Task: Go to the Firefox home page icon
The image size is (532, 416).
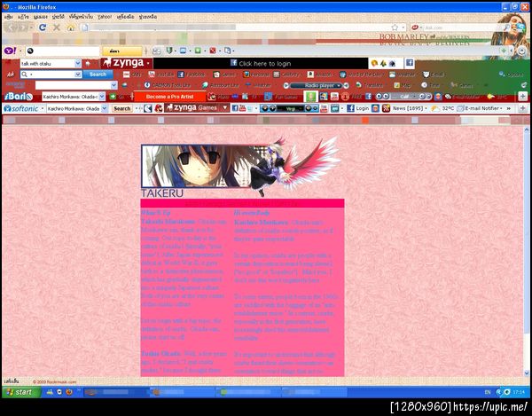Action: point(71,27)
